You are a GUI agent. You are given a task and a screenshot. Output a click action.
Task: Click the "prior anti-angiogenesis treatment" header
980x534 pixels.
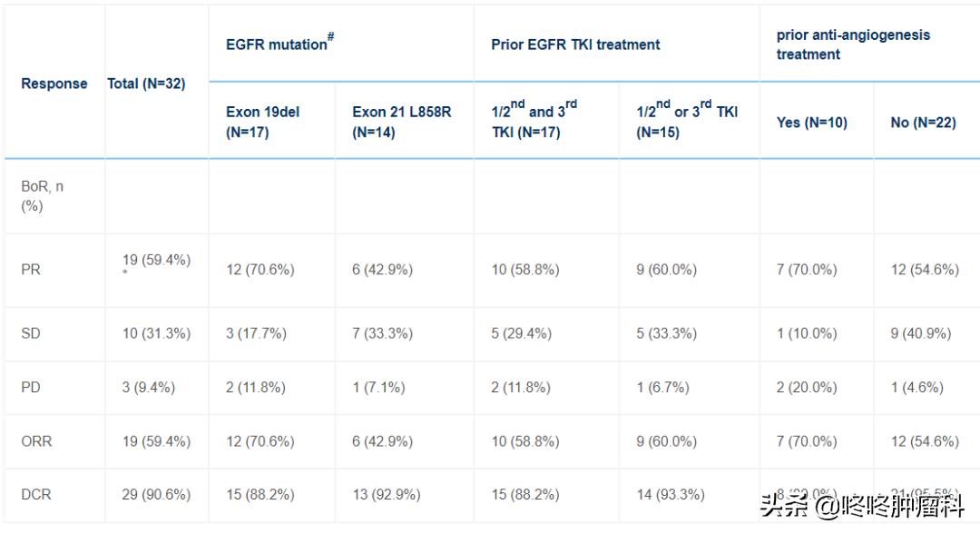pyautogui.click(x=853, y=44)
